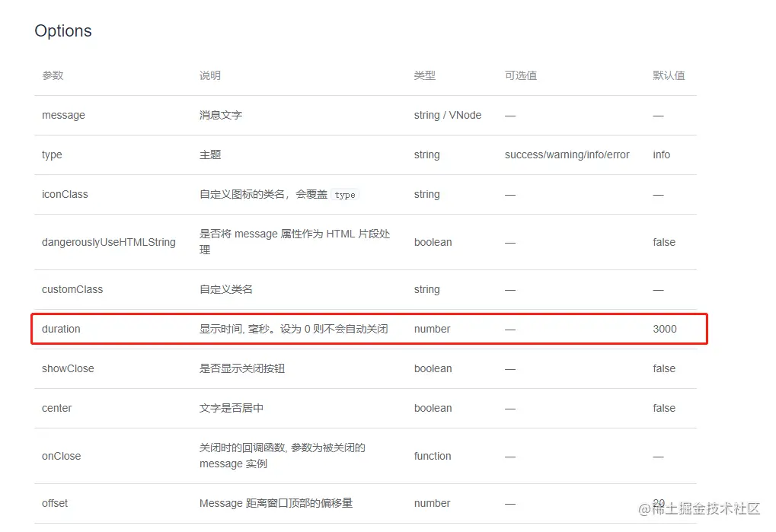The image size is (776, 532).
Task: Click success/warning/info/error options cell
Action: (x=567, y=155)
